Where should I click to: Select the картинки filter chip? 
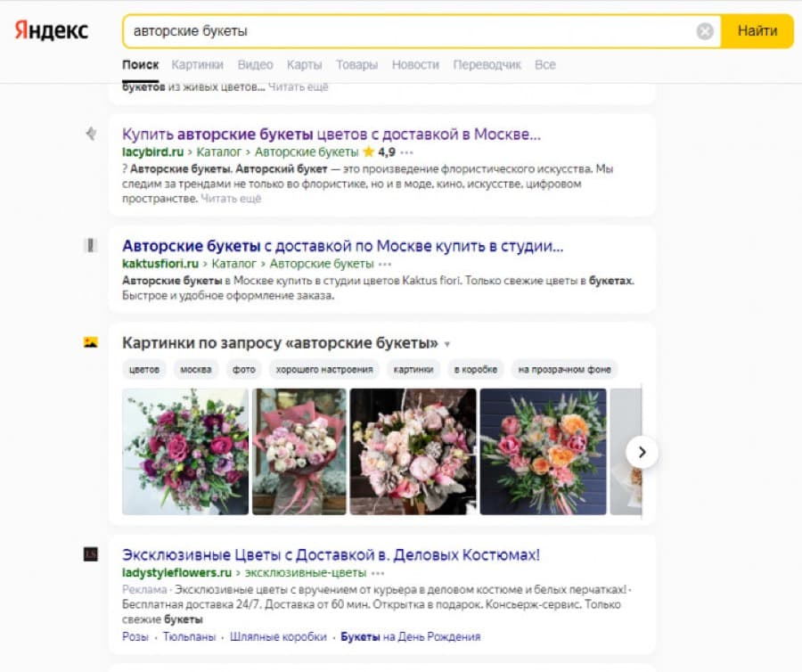click(413, 369)
